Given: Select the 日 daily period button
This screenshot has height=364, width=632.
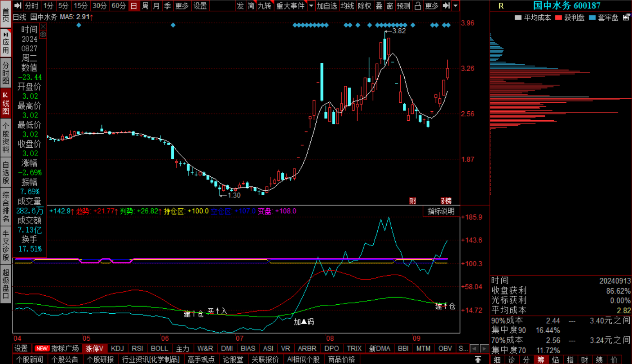Looking at the screenshot, I should tap(134, 6).
